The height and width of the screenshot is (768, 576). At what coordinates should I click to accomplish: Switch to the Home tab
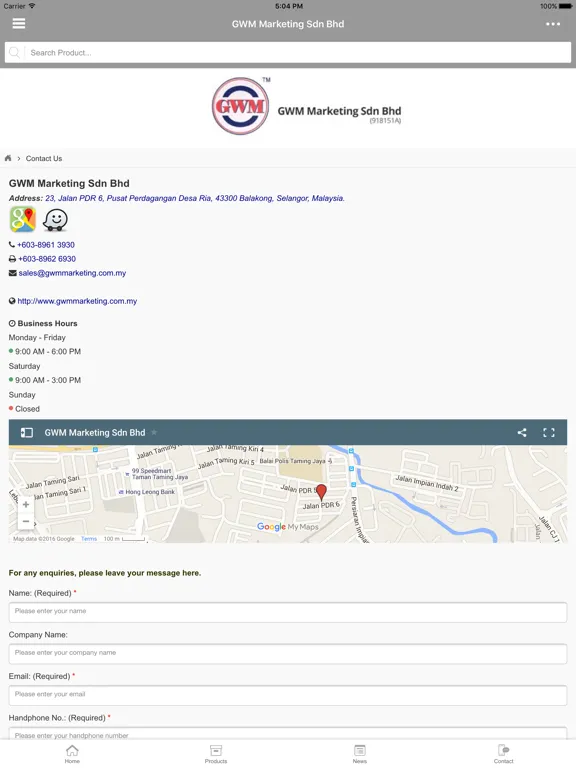coord(72,754)
